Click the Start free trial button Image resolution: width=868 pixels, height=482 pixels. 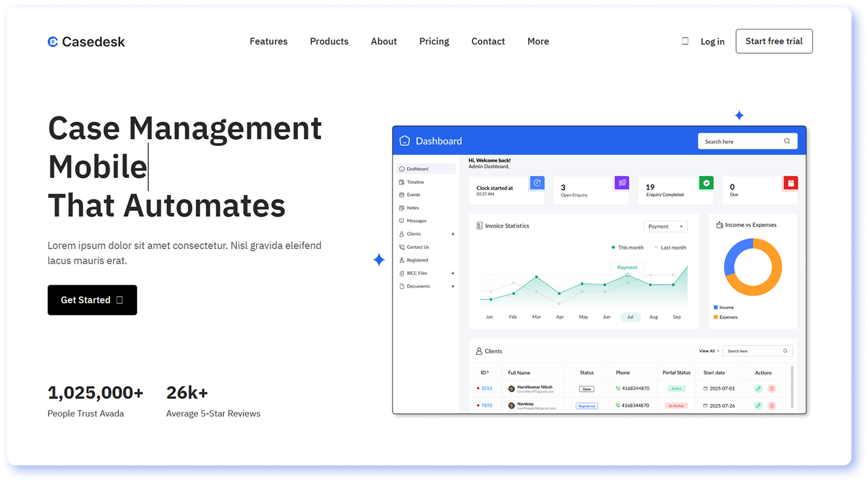(774, 41)
